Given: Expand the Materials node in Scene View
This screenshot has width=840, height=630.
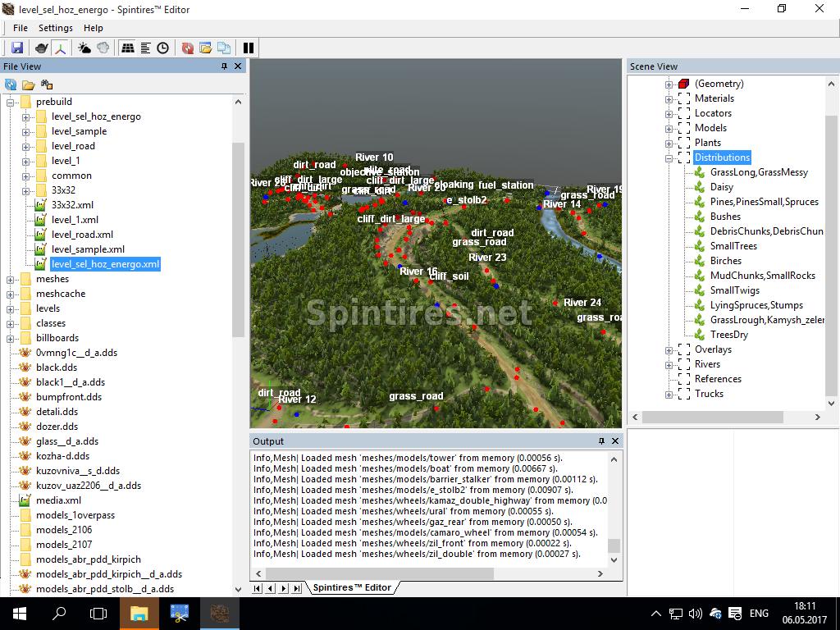Looking at the screenshot, I should (669, 99).
